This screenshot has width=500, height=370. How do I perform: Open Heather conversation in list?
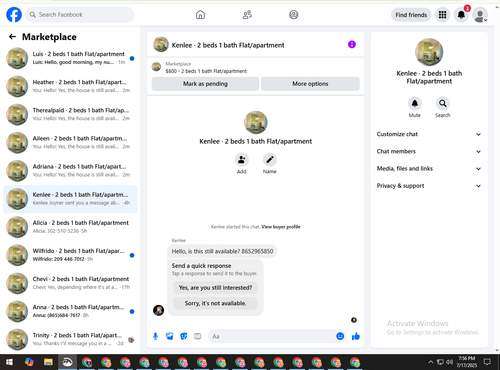pyautogui.click(x=70, y=86)
